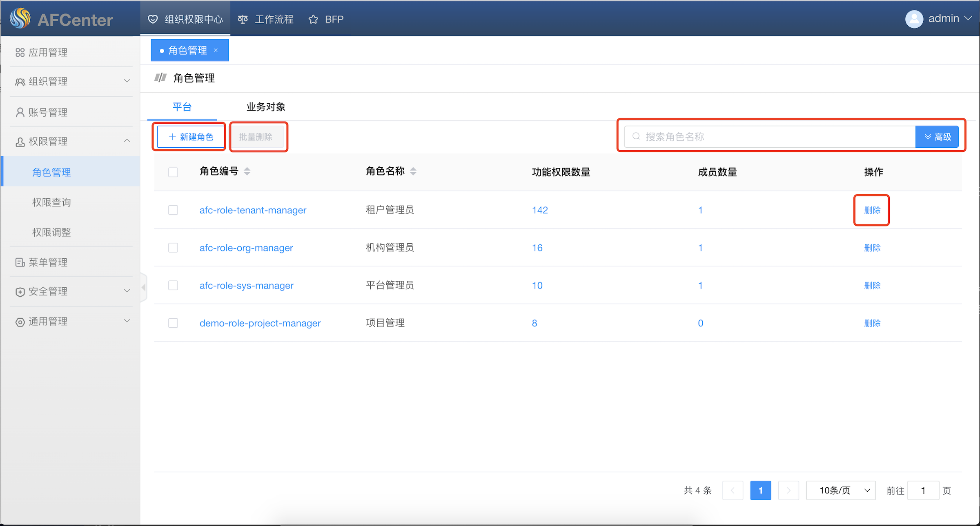Click the sidebar collapse arrow handle
980x526 pixels.
point(143,287)
